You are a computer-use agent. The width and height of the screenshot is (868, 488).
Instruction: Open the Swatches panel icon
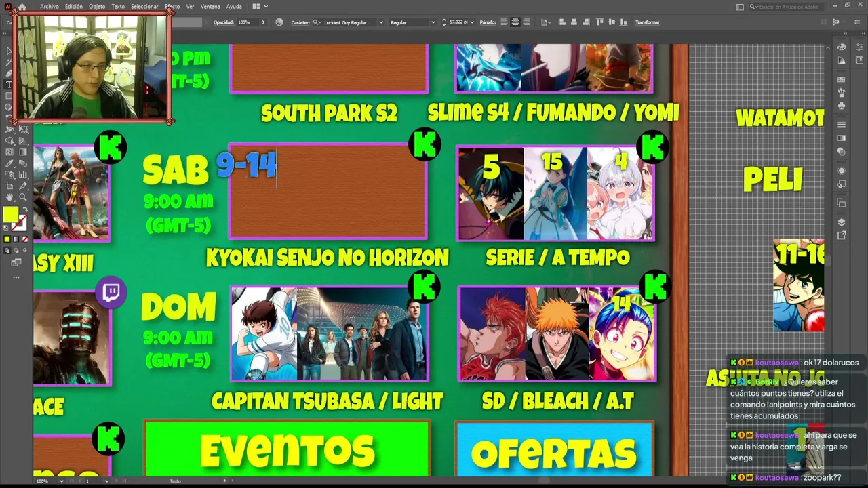842,78
